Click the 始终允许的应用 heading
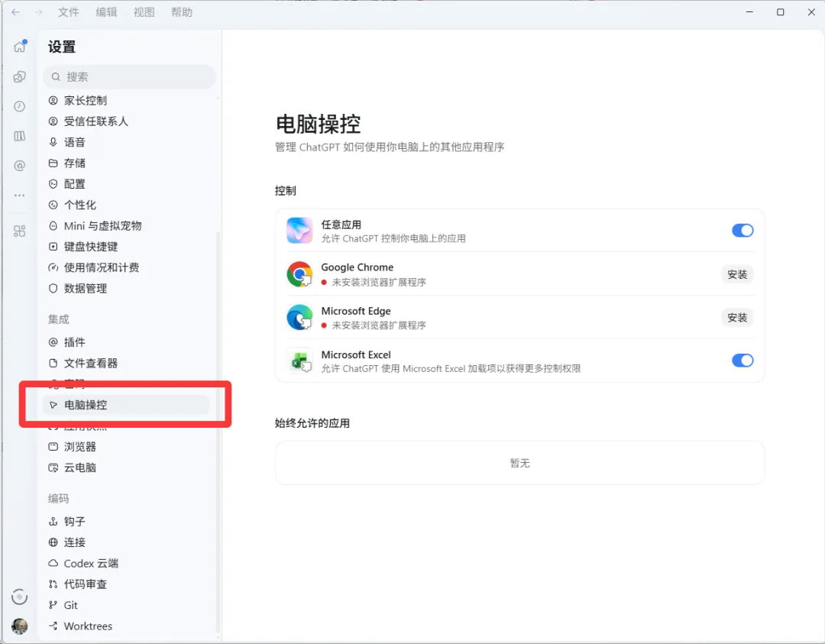The width and height of the screenshot is (825, 644). click(x=312, y=423)
